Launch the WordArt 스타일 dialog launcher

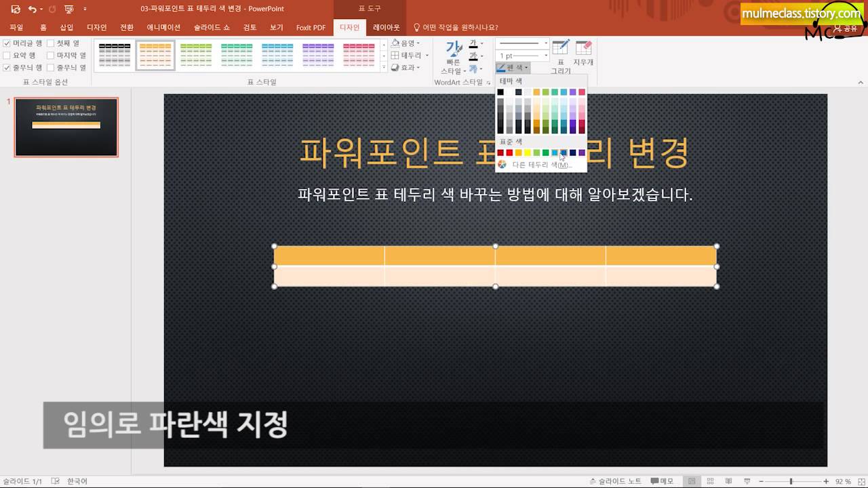[488, 83]
